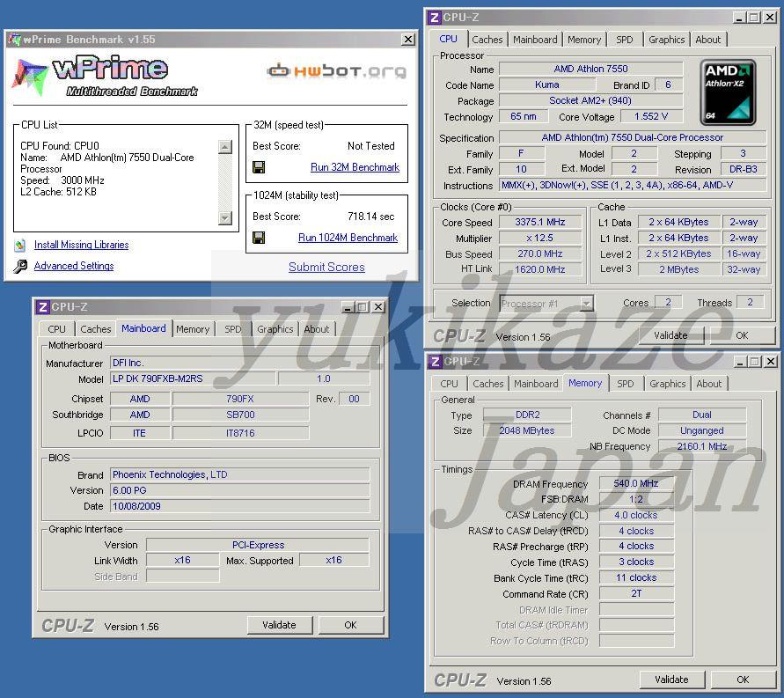The image size is (784, 698).
Task: Click the DRAM Frequency value 540.0 MHz
Action: coord(636,483)
